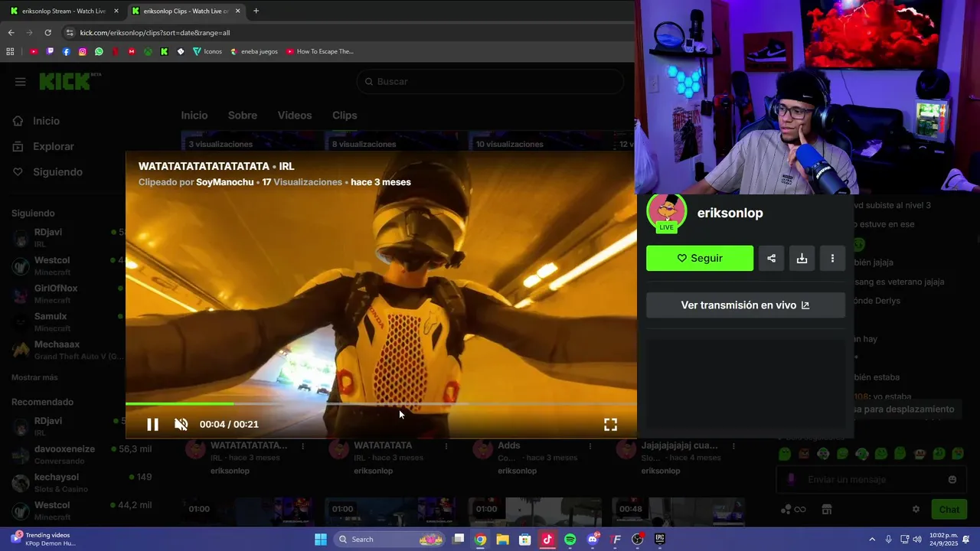Switch to the Sobre tab
This screenshot has height=551, width=980.
pos(243,115)
